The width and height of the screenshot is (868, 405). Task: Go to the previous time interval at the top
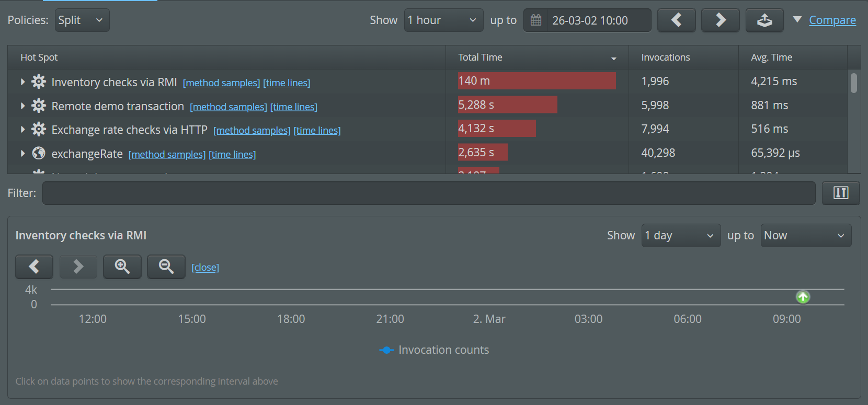tap(676, 20)
